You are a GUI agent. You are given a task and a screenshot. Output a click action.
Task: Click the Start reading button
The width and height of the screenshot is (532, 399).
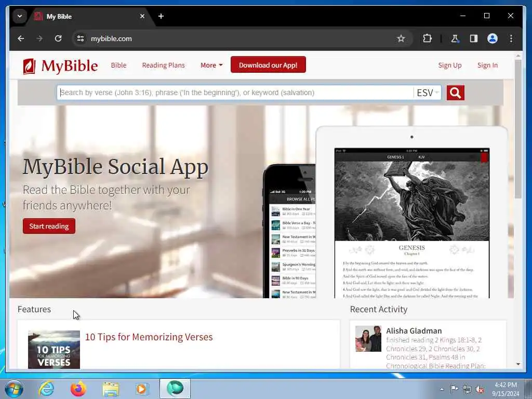(49, 227)
